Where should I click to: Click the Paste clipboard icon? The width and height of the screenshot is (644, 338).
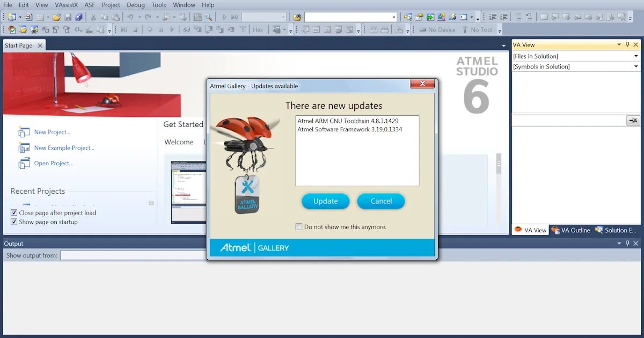click(115, 17)
